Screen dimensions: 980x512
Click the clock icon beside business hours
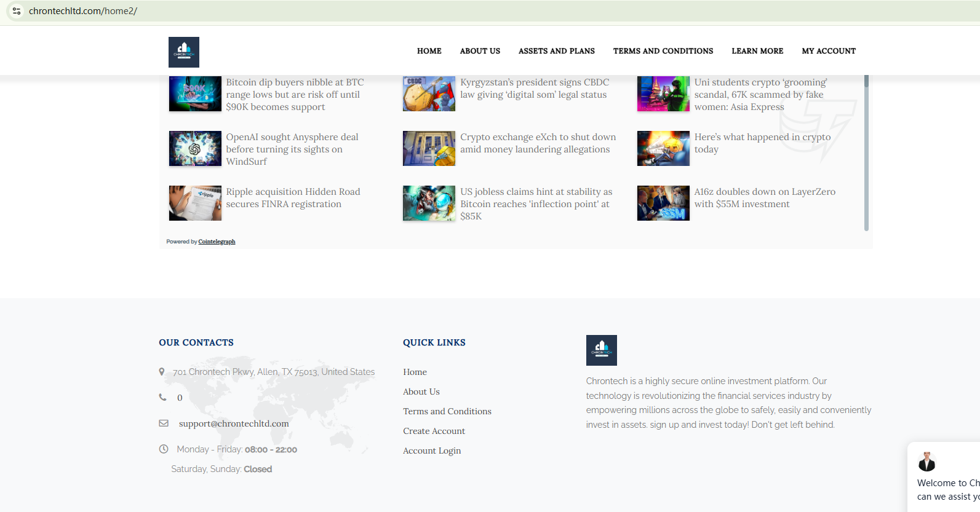tap(164, 449)
